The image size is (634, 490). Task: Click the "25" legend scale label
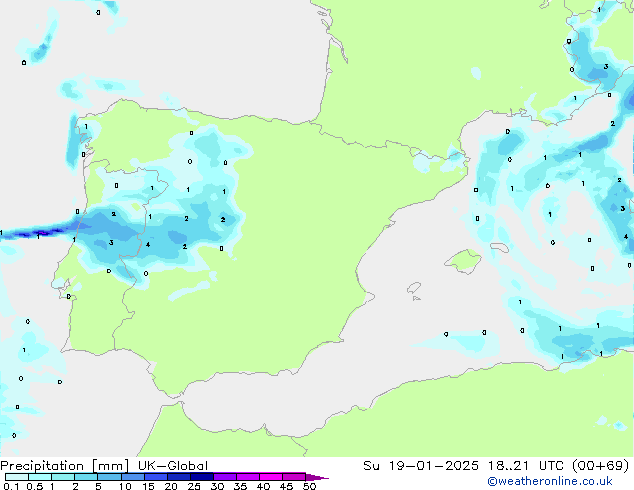point(194,486)
